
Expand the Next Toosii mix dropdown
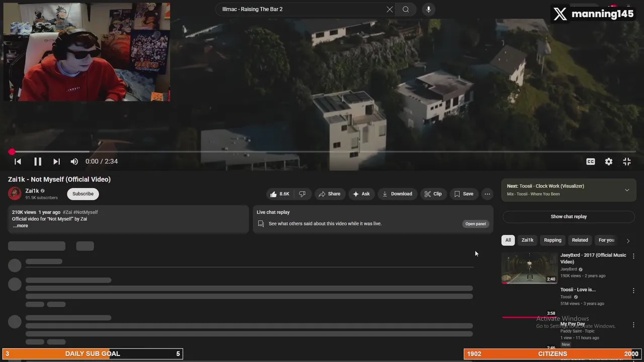tap(627, 190)
